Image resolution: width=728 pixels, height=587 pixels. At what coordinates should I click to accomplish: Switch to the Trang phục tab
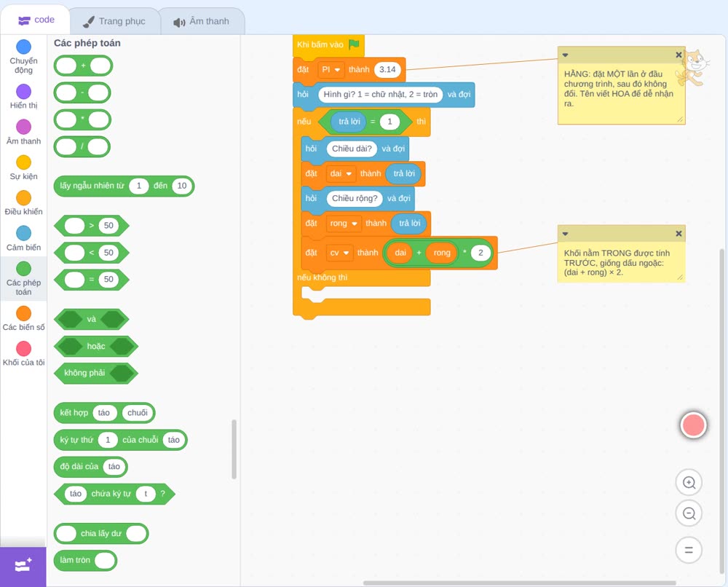tap(114, 21)
